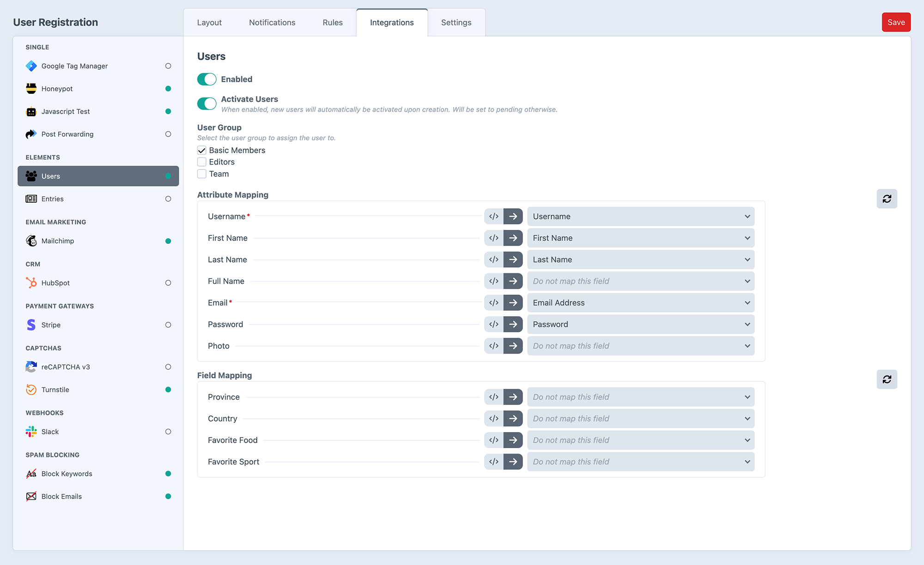Select Entries in the Elements sidebar
The image size is (924, 565).
point(52,198)
